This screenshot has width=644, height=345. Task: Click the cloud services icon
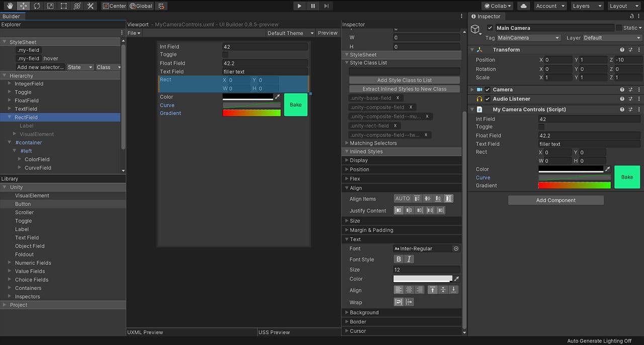524,6
